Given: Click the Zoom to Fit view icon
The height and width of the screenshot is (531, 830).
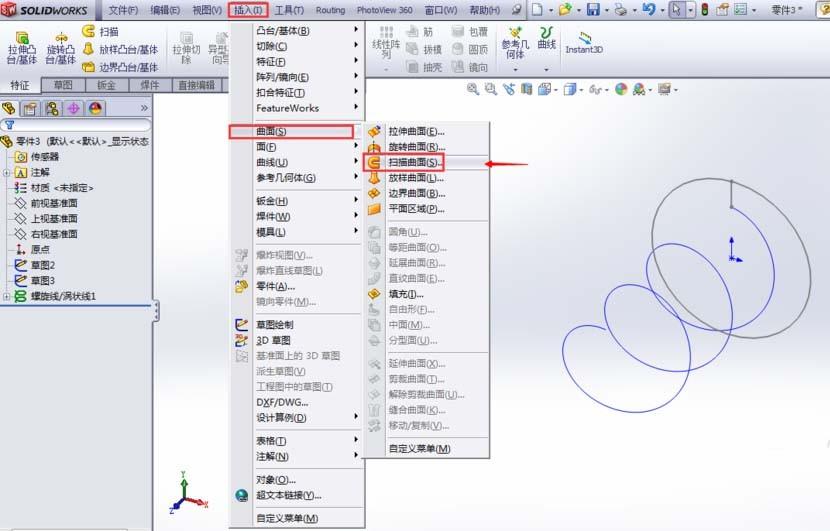Looking at the screenshot, I should pos(472,89).
